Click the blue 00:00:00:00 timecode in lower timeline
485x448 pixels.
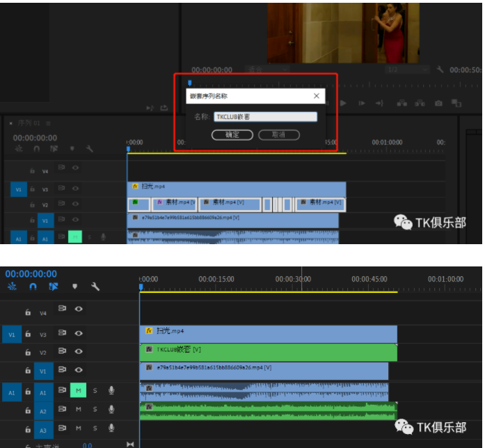coord(31,274)
